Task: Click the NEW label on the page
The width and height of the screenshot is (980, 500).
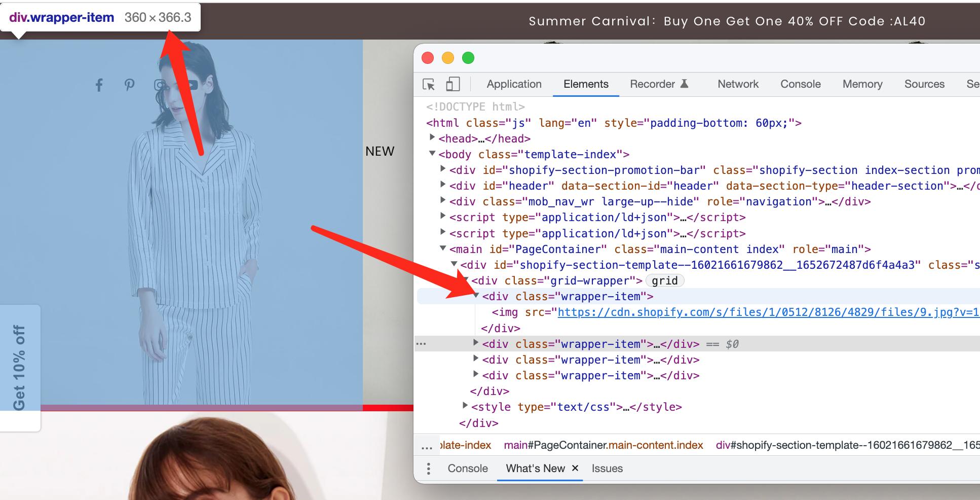Action: pos(380,151)
